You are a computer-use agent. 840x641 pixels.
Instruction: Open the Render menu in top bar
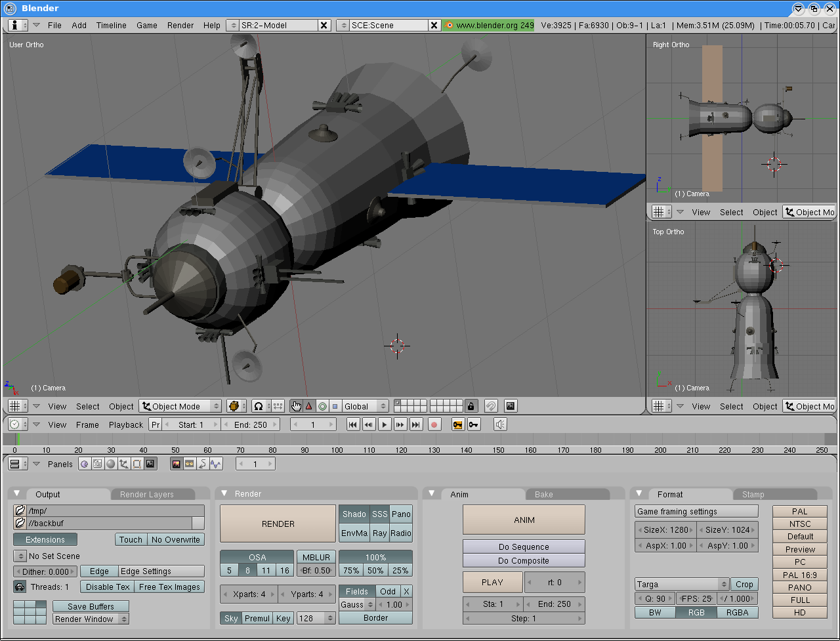180,25
